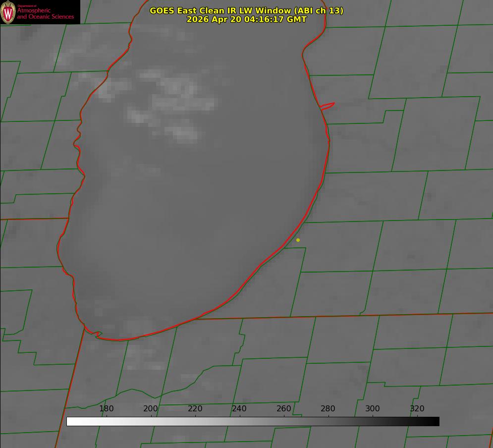This screenshot has width=493, height=448.
Task: Click the 320 label on the colorbar
Action: (417, 408)
